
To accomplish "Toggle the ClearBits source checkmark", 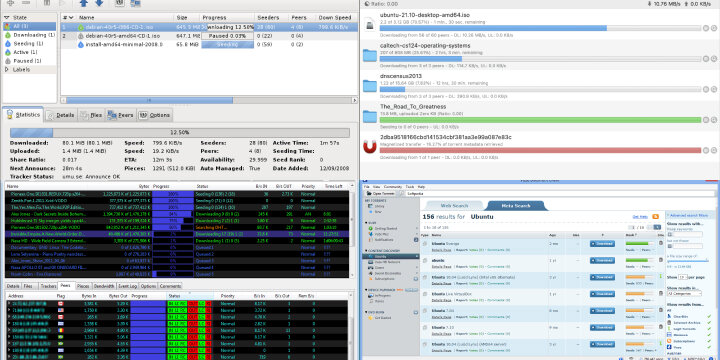I will 709,316.
